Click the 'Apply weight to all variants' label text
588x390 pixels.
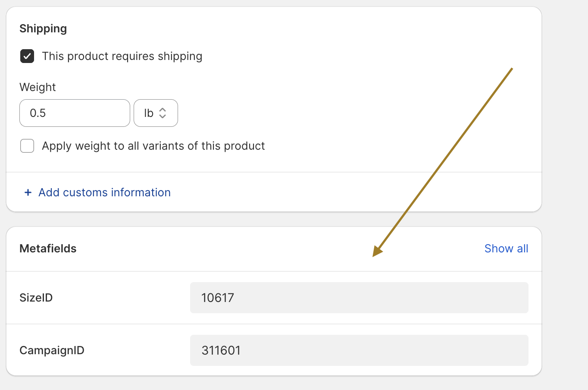153,146
